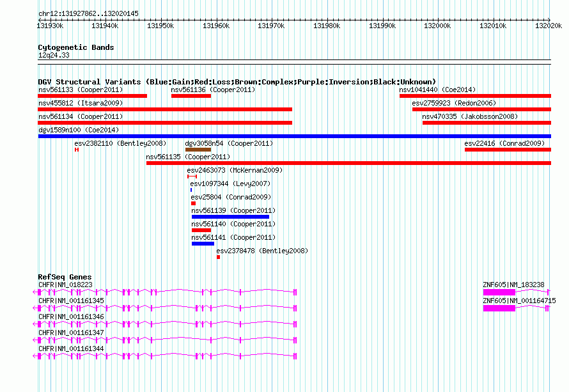569x392 pixels.
Task: Click the esv1097344 (Levy2007) label
Action: pos(230,184)
